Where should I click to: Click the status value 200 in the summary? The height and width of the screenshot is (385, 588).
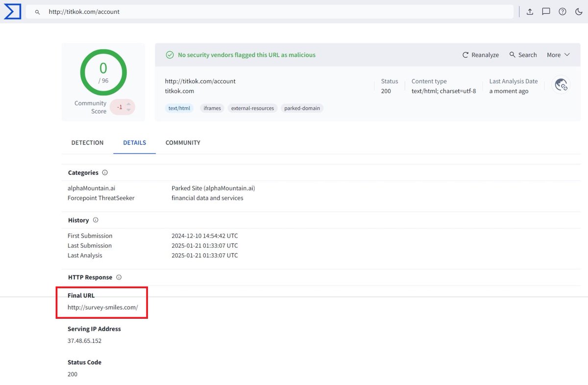pos(386,91)
